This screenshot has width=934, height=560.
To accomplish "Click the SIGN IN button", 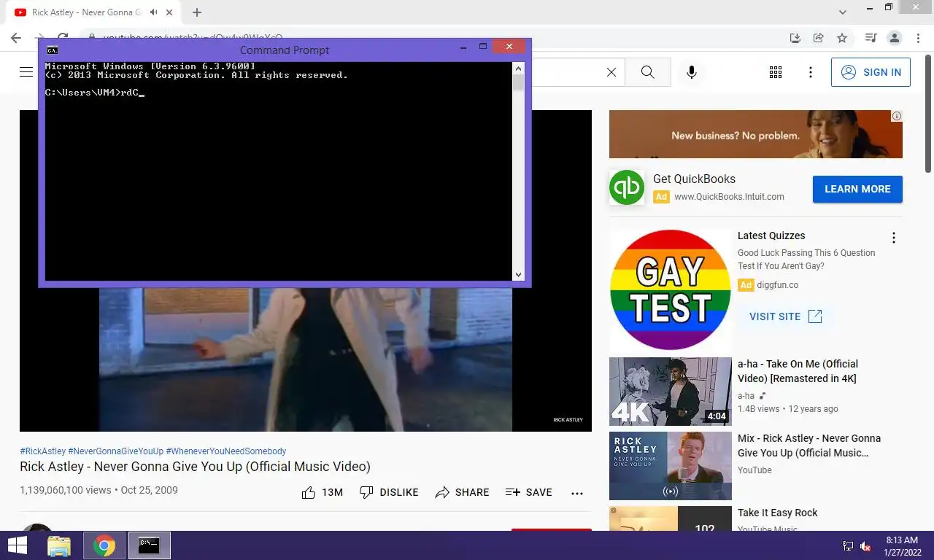I will pyautogui.click(x=871, y=72).
